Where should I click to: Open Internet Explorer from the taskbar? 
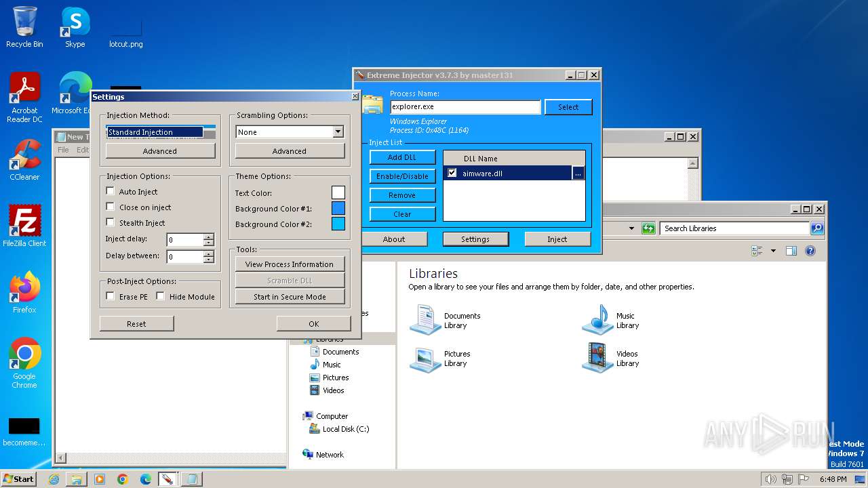[54, 479]
